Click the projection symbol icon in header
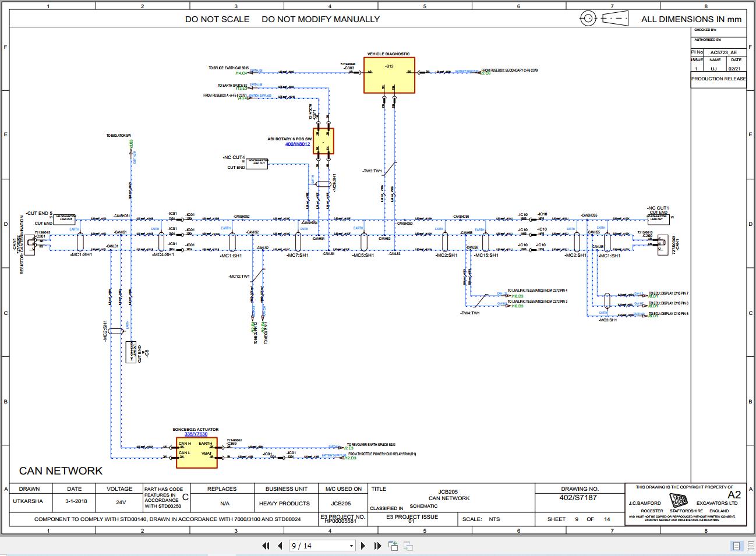756x556 pixels. tap(604, 19)
